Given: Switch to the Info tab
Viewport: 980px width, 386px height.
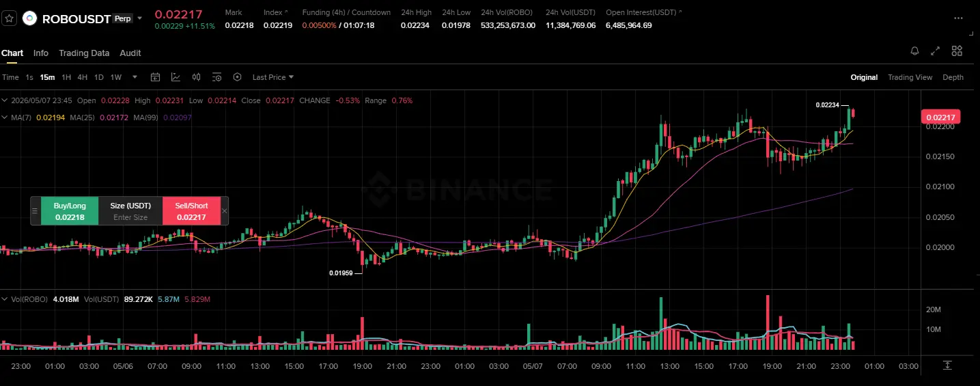Looking at the screenshot, I should pos(41,53).
